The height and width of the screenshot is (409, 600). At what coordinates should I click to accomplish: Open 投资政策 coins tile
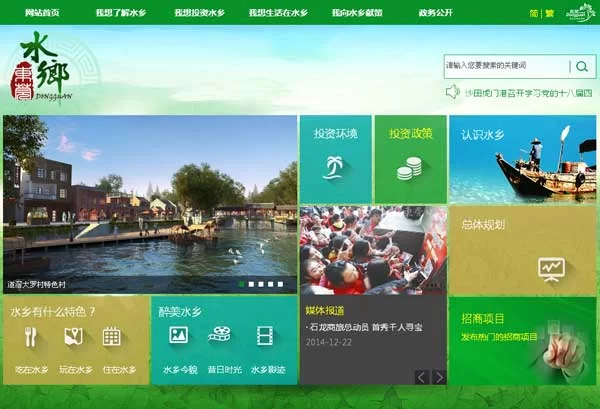coord(410,159)
